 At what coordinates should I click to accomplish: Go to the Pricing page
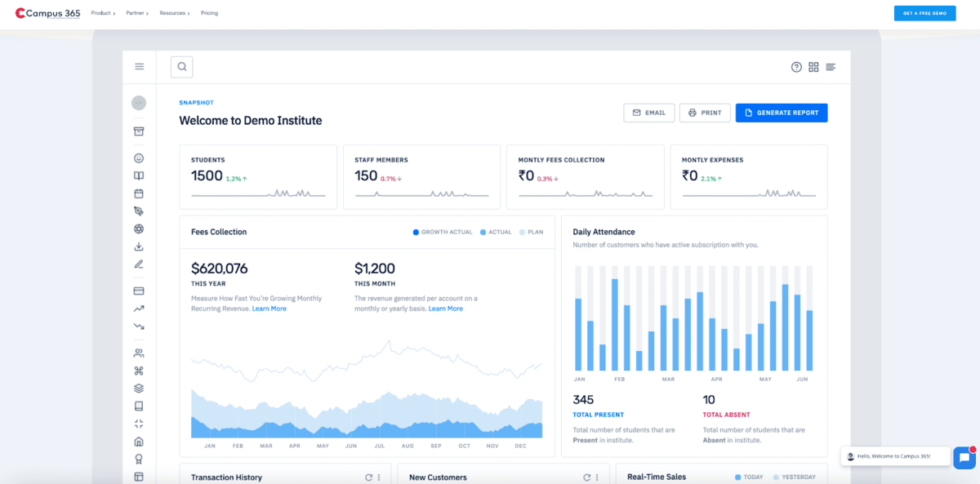tap(209, 13)
